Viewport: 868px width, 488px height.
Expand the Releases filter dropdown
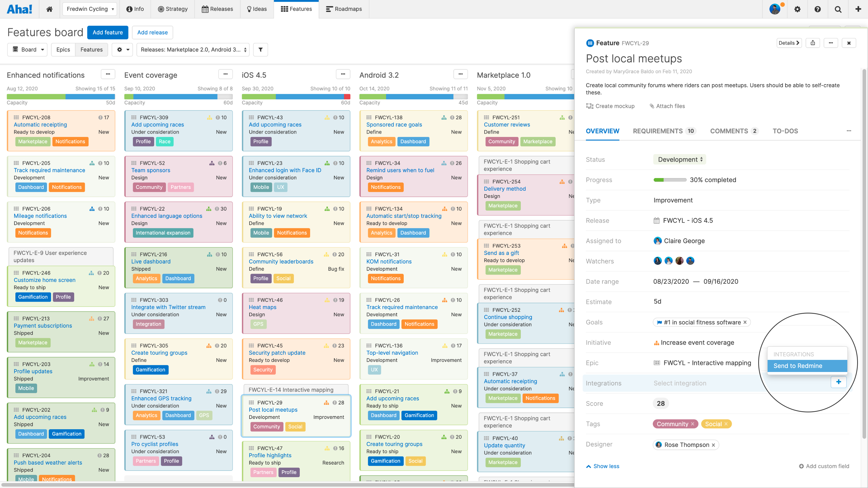[x=193, y=49]
